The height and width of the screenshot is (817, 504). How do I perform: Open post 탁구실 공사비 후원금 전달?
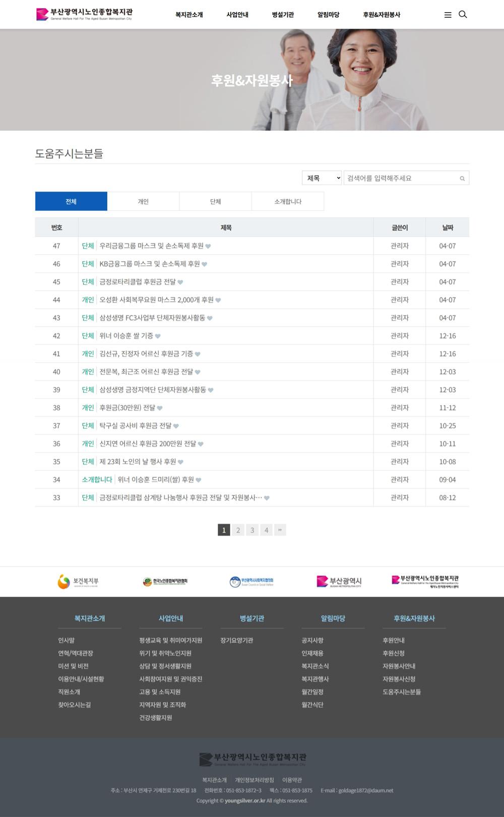pyautogui.click(x=136, y=426)
